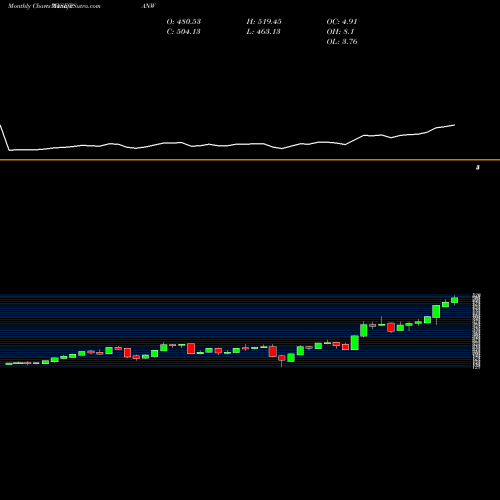Click the ANW ticker symbol label
The image size is (500, 500).
(148, 6)
